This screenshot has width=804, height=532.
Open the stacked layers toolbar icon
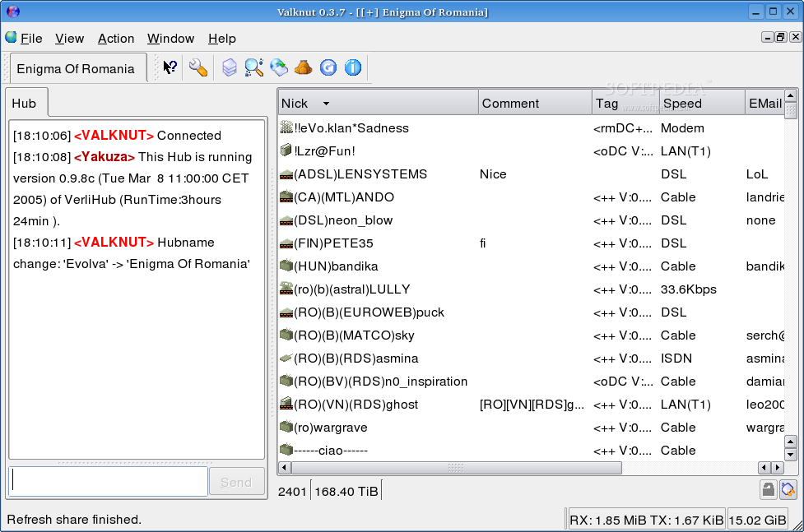230,67
